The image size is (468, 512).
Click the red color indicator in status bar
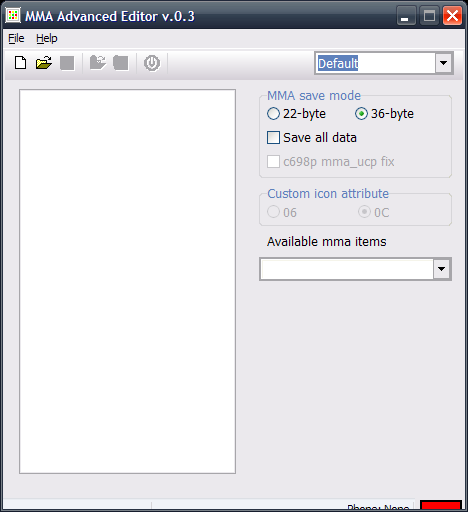441,506
